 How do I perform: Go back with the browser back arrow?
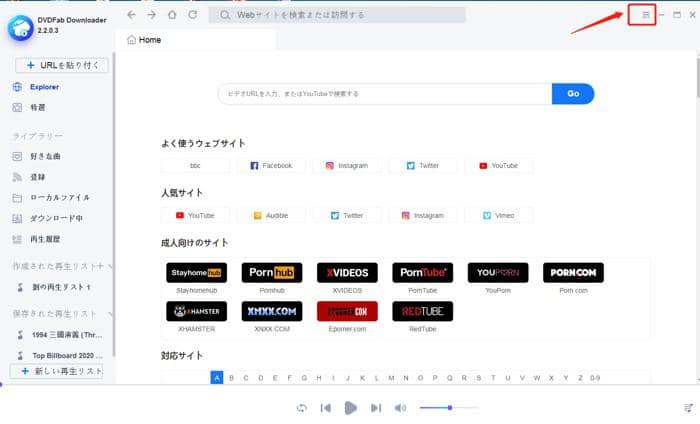pyautogui.click(x=131, y=15)
